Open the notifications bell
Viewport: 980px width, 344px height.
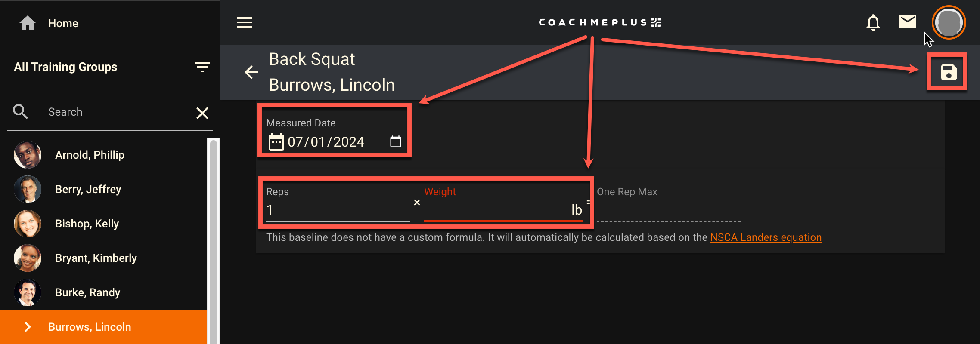click(x=873, y=22)
